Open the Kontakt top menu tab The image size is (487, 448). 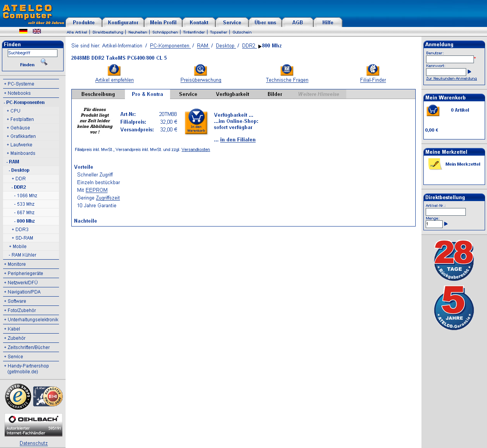pyautogui.click(x=199, y=22)
